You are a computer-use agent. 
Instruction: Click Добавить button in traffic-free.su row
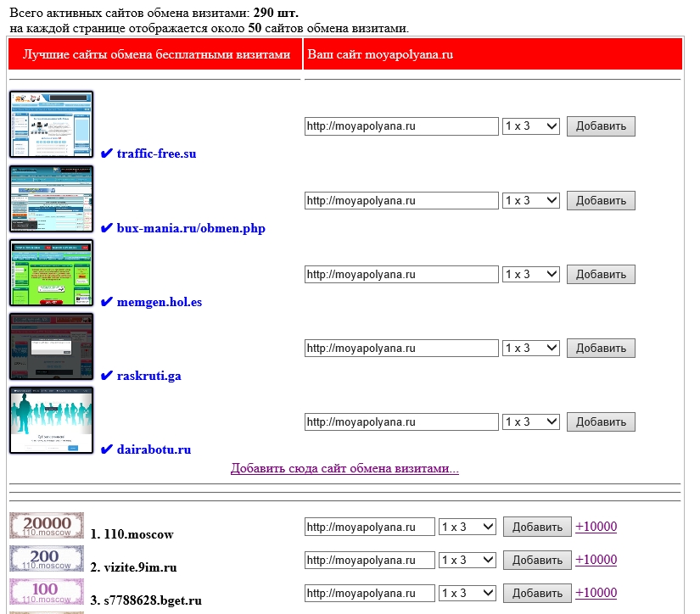click(x=601, y=126)
